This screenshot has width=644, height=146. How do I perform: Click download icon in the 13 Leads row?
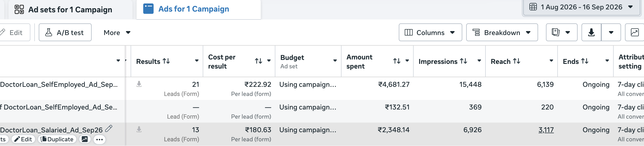tap(139, 129)
